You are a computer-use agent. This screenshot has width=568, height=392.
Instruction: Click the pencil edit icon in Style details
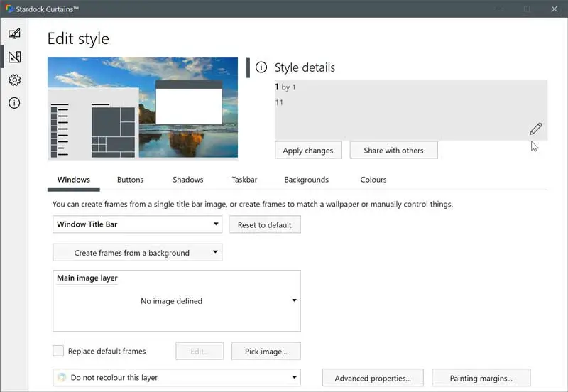(535, 129)
